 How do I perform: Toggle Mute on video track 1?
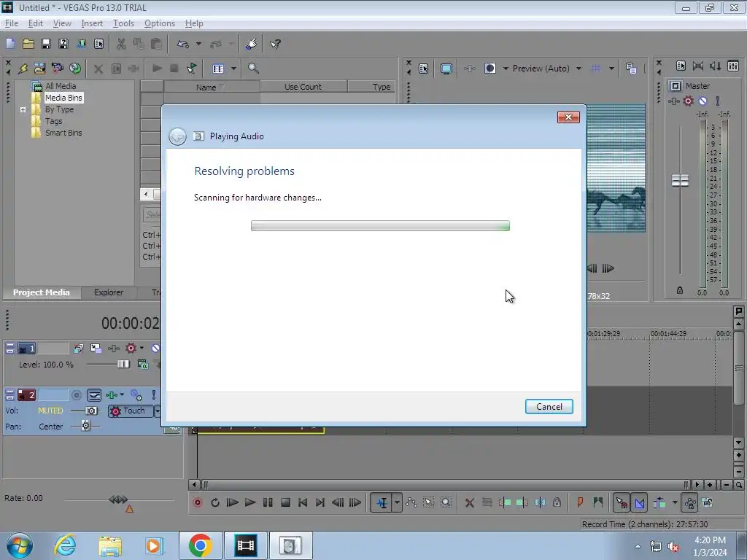tap(155, 348)
